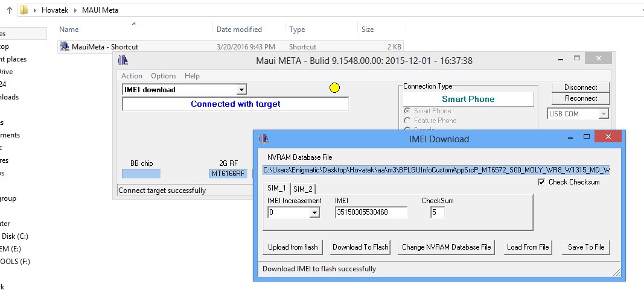Select the MauiMeta - Shortcut file name
This screenshot has height=293, width=644.
click(105, 47)
